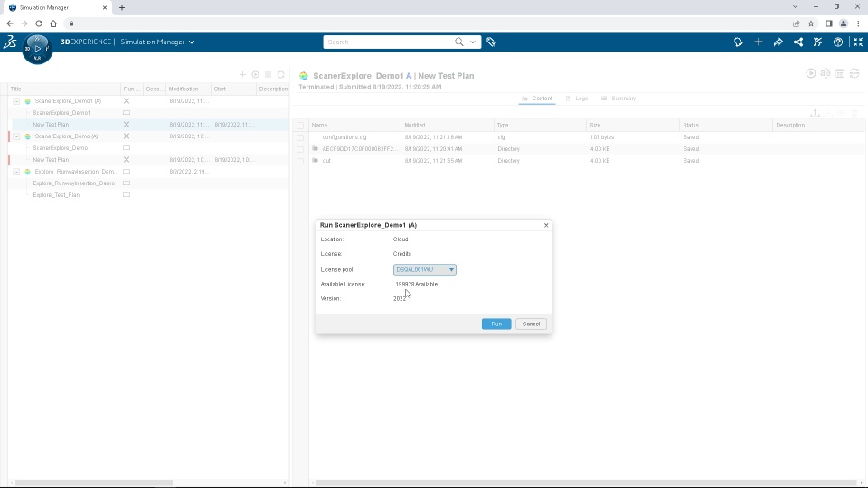
Task: Switch to the Content tab
Action: point(537,99)
